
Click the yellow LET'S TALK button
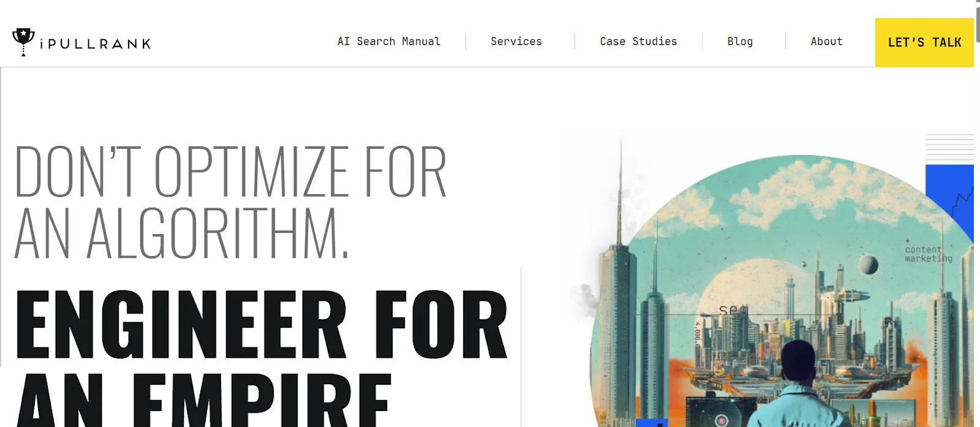click(x=924, y=42)
